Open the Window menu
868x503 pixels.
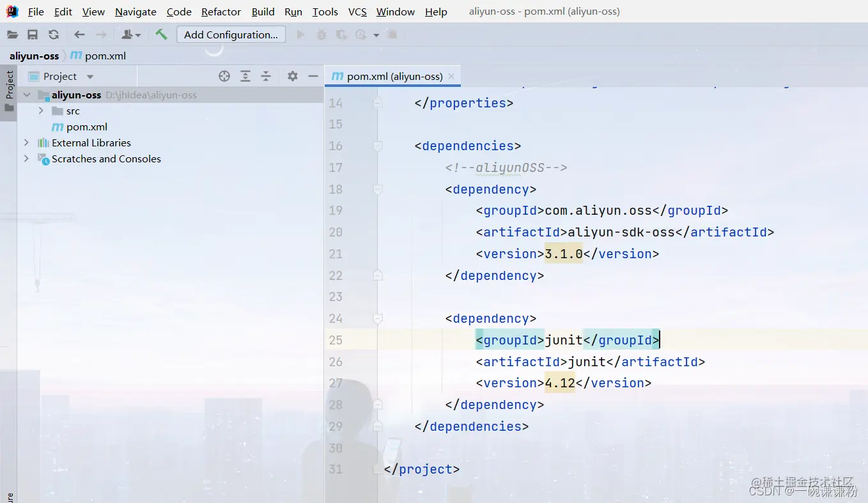pyautogui.click(x=396, y=12)
